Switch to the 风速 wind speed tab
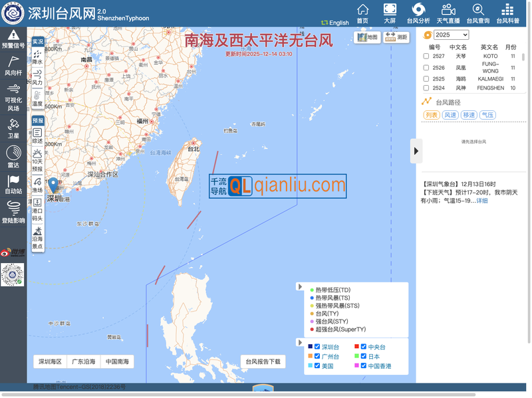This screenshot has width=532, height=398. [451, 114]
